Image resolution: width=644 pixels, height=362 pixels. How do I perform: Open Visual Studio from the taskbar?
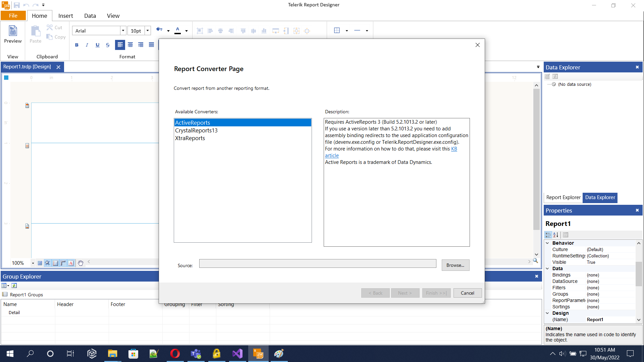click(x=237, y=354)
